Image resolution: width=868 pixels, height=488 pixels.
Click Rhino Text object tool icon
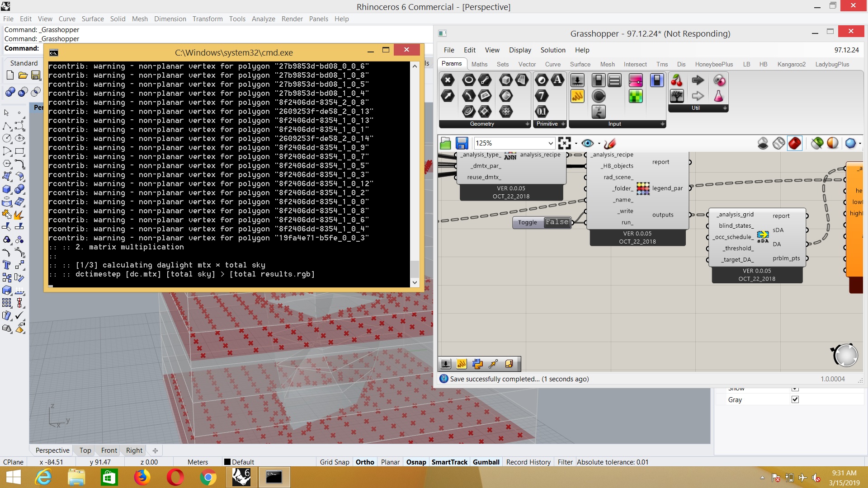click(x=7, y=265)
